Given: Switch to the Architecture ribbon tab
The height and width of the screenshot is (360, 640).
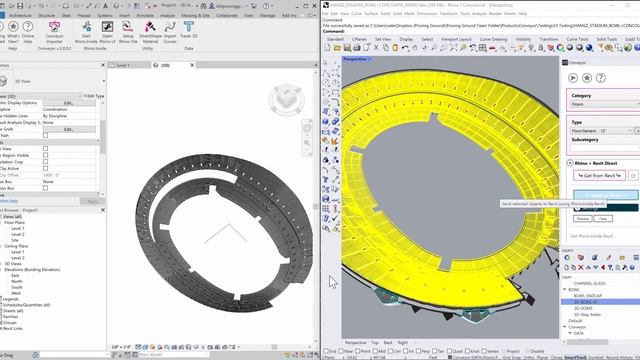Looking at the screenshot, I should pyautogui.click(x=20, y=16).
